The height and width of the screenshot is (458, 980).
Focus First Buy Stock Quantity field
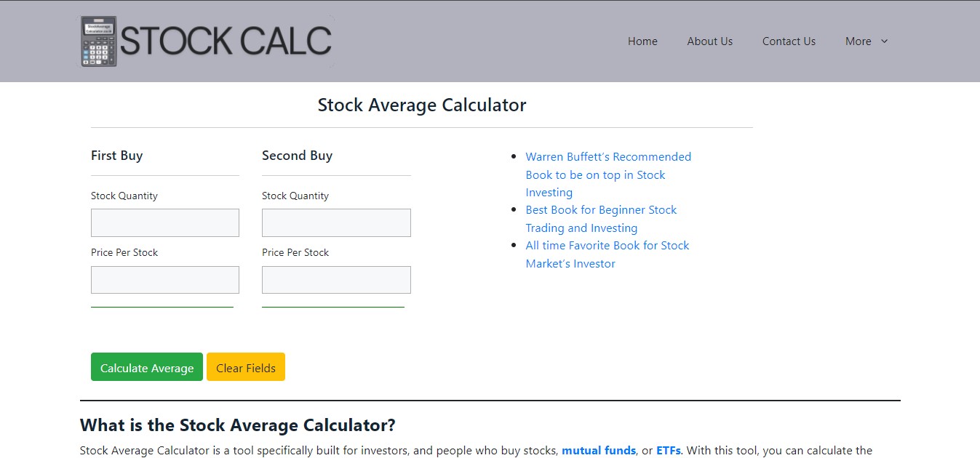[x=165, y=222]
